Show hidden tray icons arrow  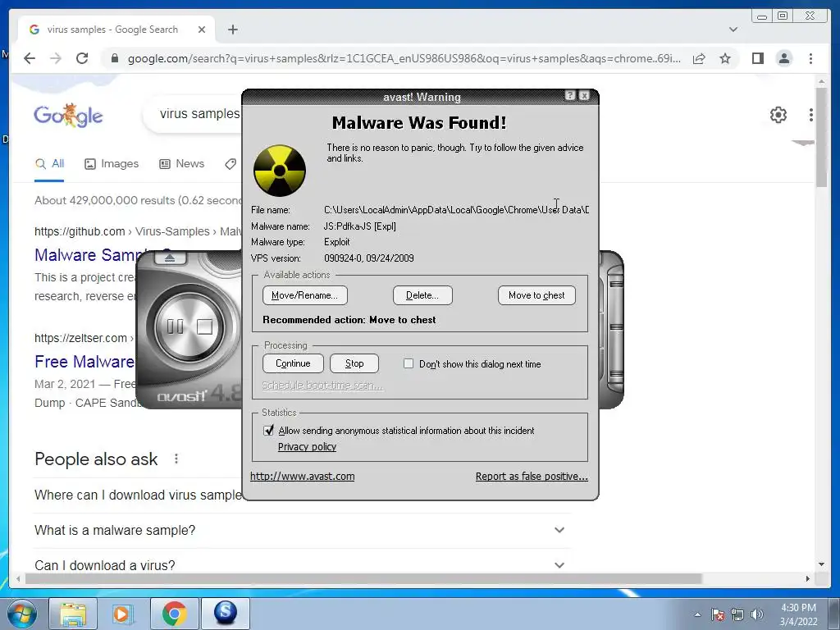coord(697,614)
